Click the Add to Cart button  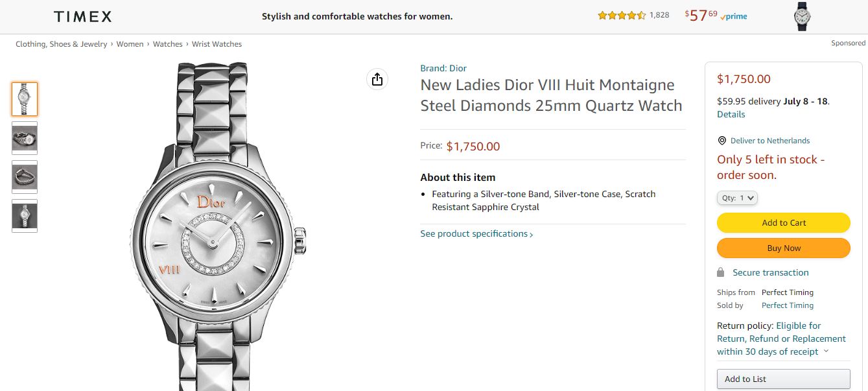[x=783, y=222]
